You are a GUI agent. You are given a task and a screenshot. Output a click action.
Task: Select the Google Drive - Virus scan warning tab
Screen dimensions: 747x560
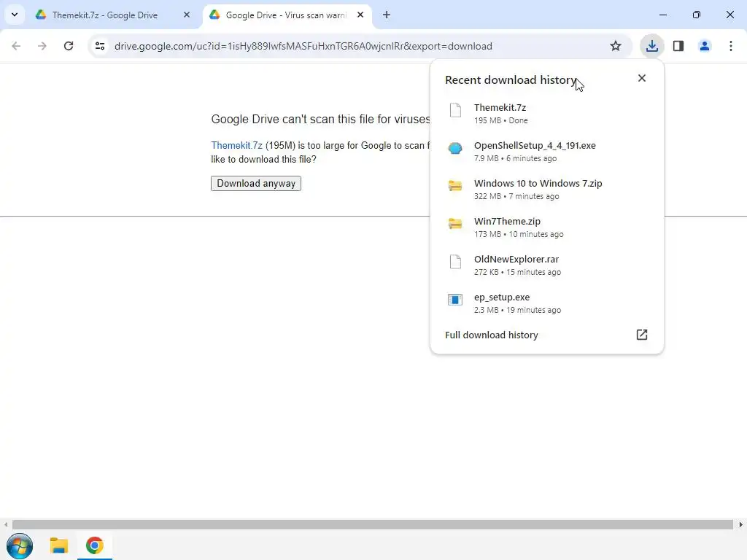pyautogui.click(x=286, y=15)
